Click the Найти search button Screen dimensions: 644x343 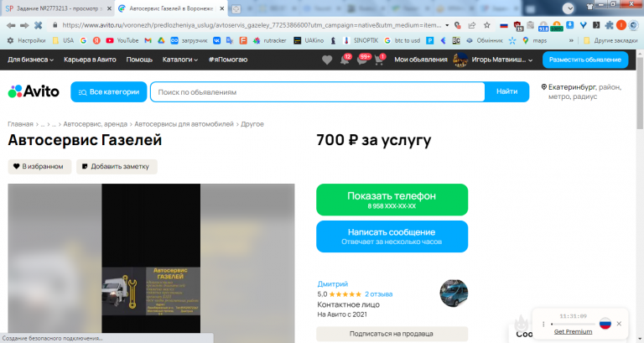pos(506,91)
